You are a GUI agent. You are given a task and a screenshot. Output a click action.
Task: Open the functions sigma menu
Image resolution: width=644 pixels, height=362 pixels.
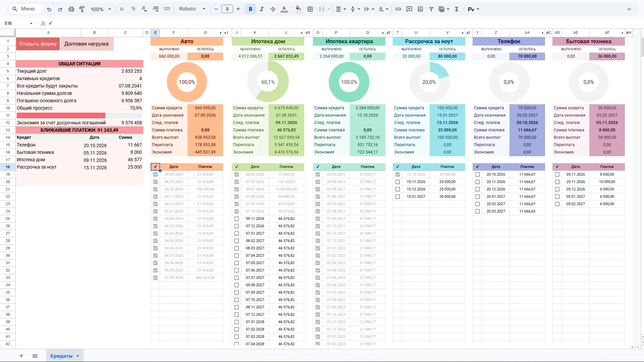[x=457, y=9]
